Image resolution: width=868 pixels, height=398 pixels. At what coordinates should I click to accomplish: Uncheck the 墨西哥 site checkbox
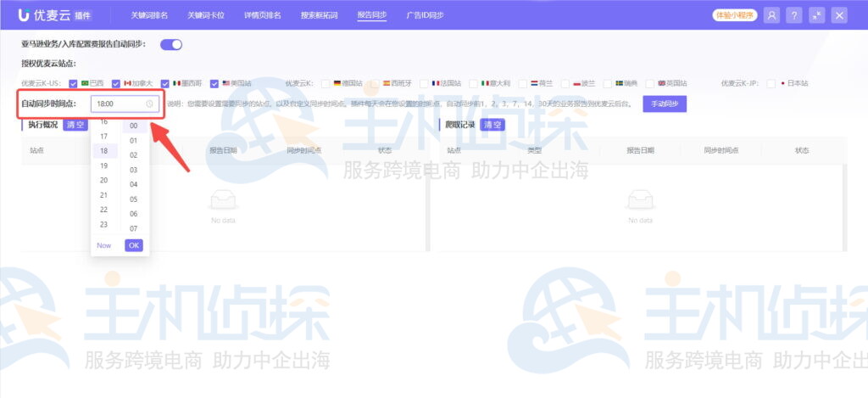(165, 84)
